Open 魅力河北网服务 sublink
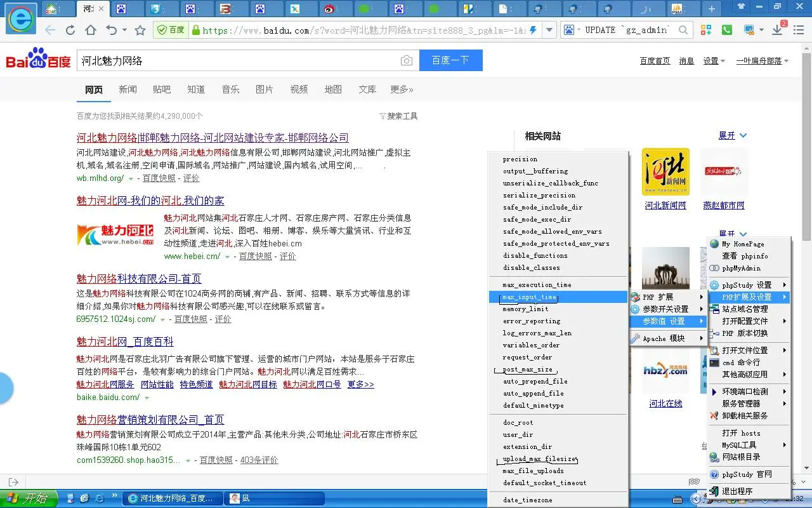 pyautogui.click(x=105, y=385)
